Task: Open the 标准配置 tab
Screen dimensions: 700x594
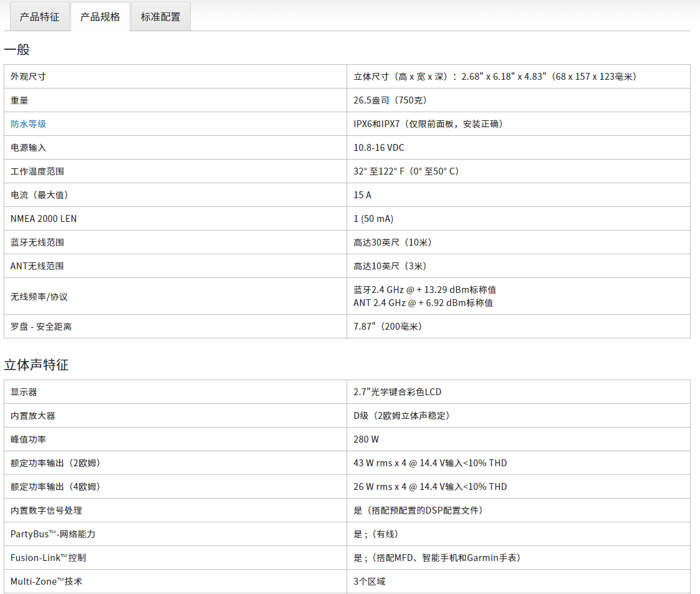Action: (x=160, y=17)
